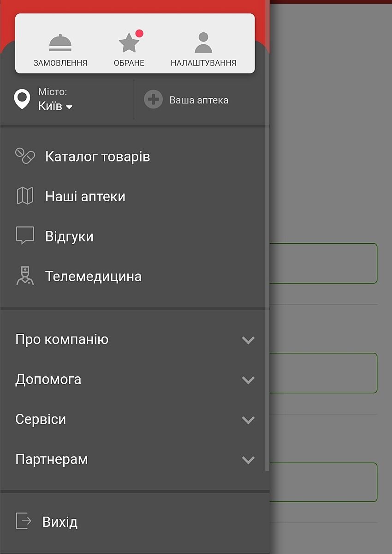Click the dimmed area outside the drawer
This screenshot has height=554, width=392.
330,138
